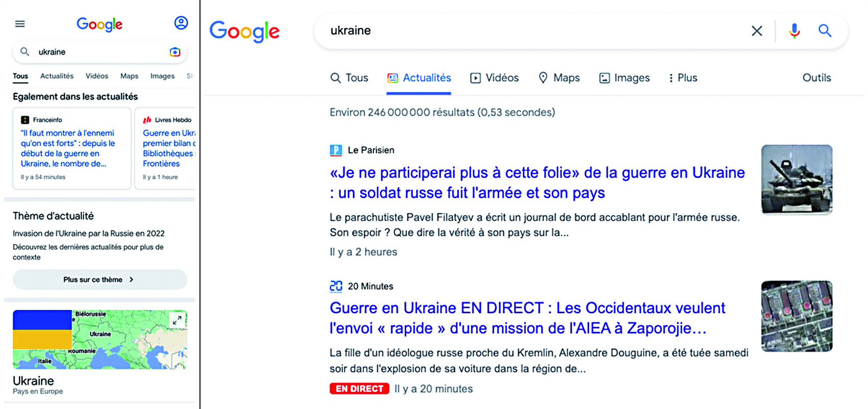Viewport: 868px width, 409px height.
Task: Click "Ukraine" knowledge panel title
Action: click(33, 381)
